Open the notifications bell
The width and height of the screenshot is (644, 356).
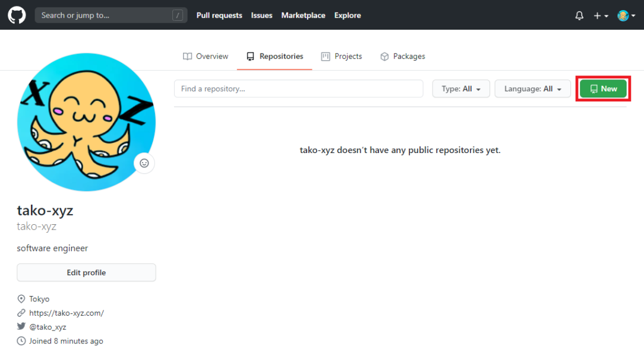(x=579, y=16)
